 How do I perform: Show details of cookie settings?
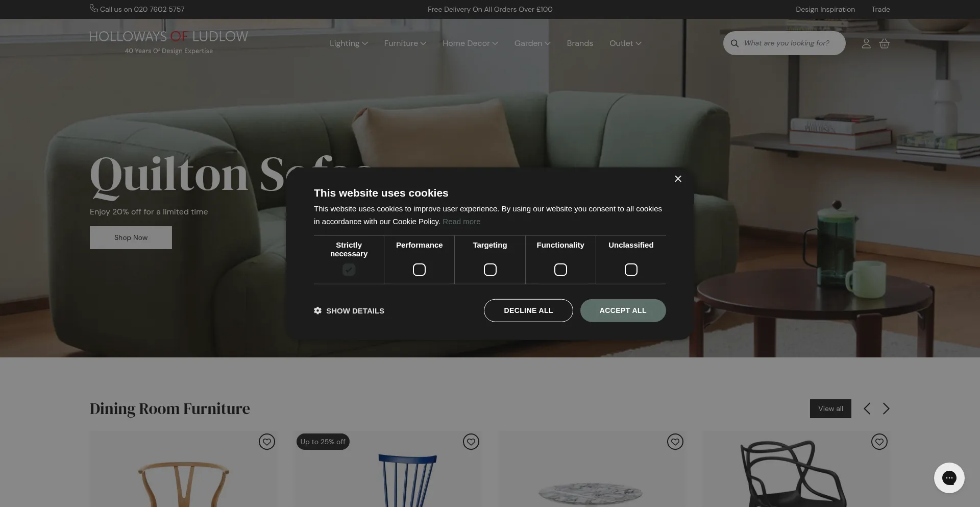349,311
